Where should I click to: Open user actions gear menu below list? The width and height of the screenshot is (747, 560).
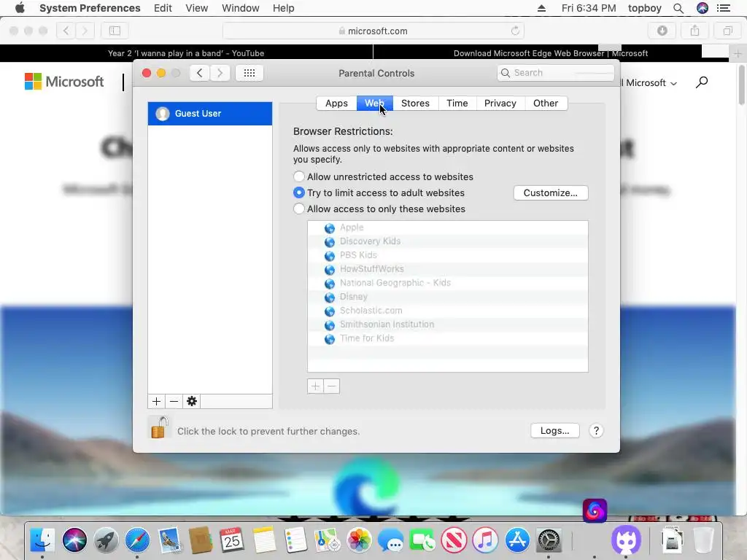(x=192, y=401)
